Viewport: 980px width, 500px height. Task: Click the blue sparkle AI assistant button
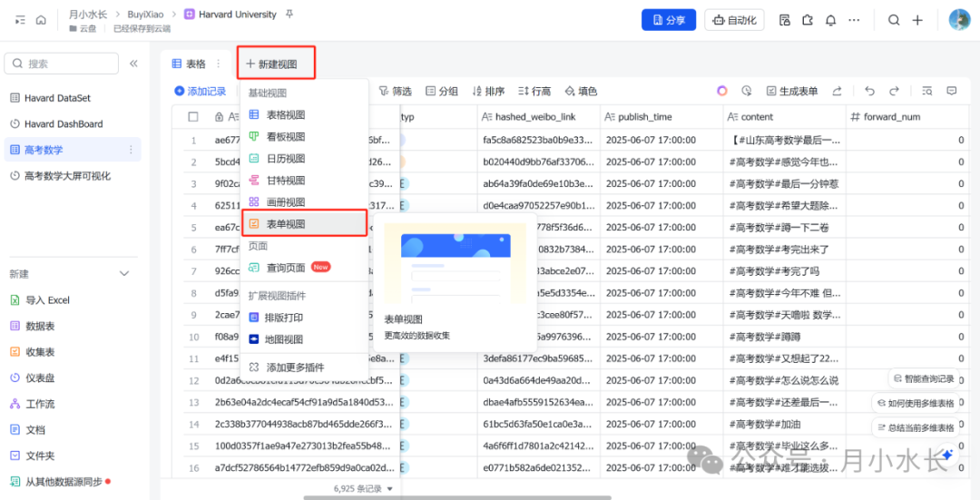tap(947, 455)
